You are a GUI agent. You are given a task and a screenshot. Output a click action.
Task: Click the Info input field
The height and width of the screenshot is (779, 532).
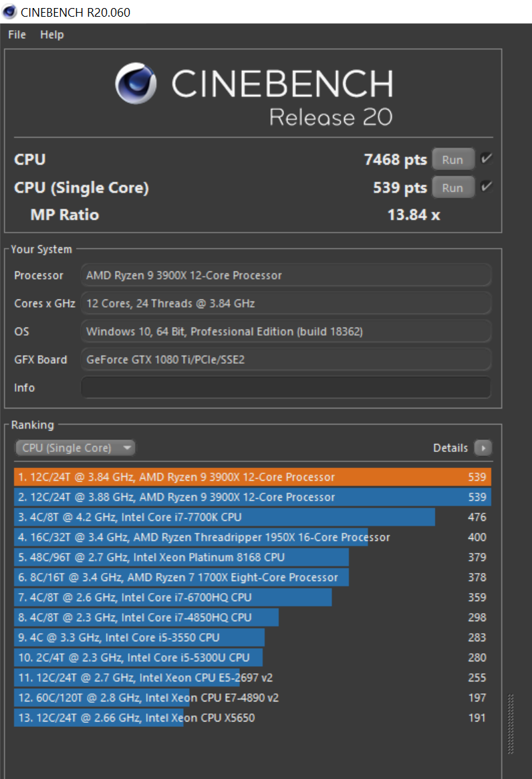[x=286, y=388]
